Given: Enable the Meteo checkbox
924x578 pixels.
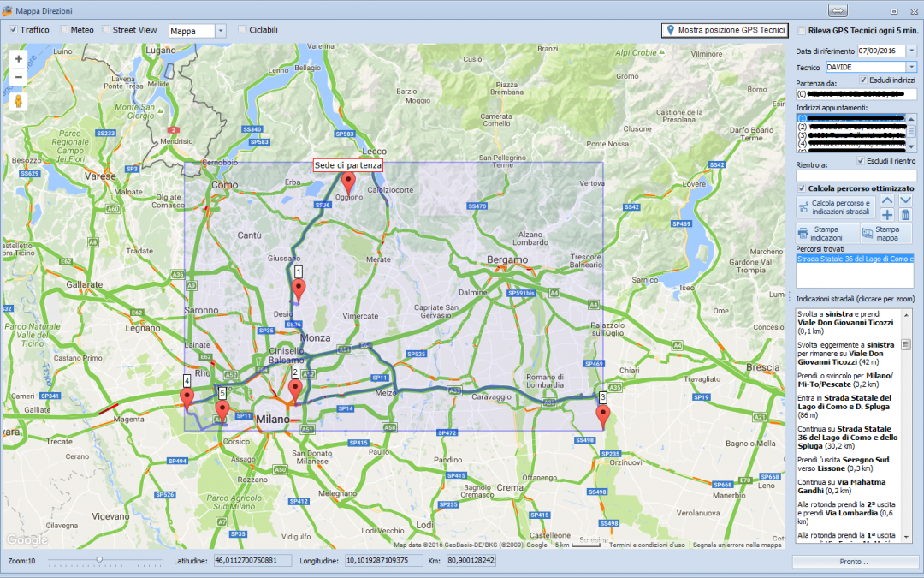Looking at the screenshot, I should pyautogui.click(x=64, y=29).
